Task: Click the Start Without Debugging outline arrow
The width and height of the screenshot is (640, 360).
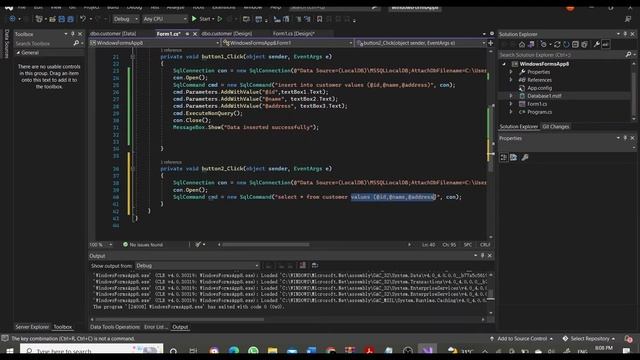Action: [x=220, y=19]
